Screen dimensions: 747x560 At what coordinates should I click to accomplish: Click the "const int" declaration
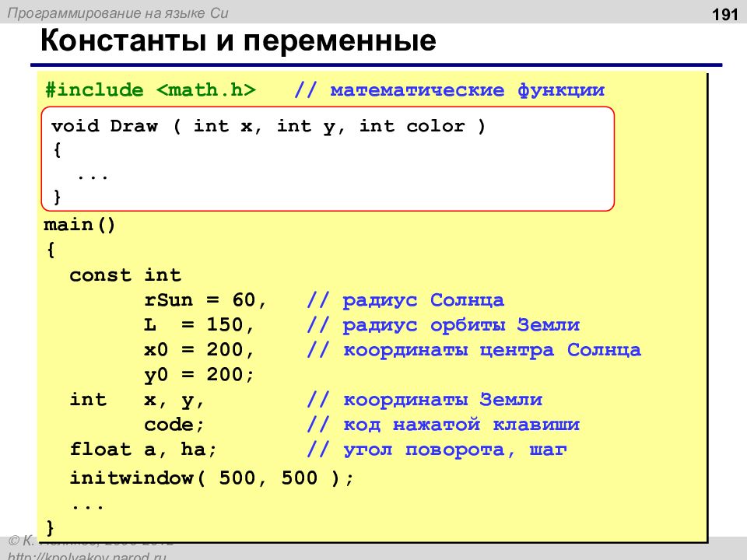[125, 275]
